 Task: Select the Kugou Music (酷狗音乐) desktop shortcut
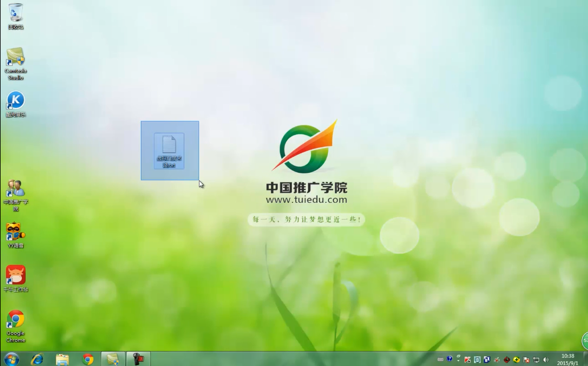tap(15, 101)
